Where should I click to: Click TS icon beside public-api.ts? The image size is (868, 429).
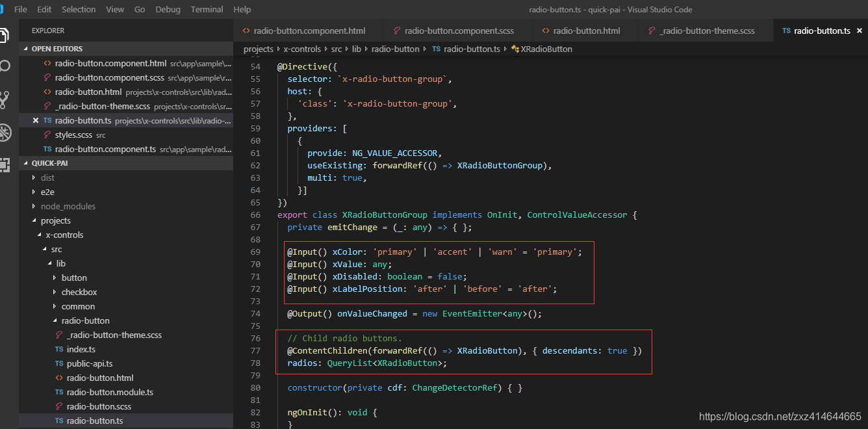click(59, 363)
